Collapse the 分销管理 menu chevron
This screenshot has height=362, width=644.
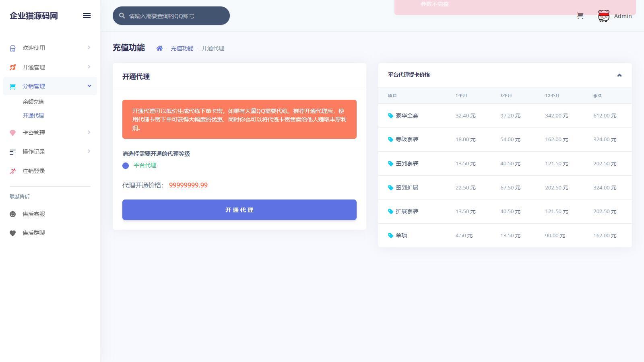89,86
